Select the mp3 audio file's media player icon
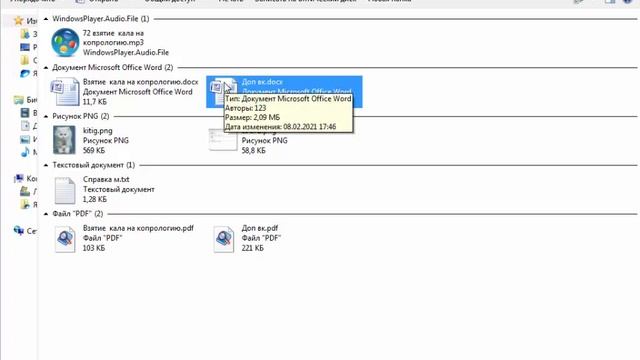640x360 pixels. point(65,42)
